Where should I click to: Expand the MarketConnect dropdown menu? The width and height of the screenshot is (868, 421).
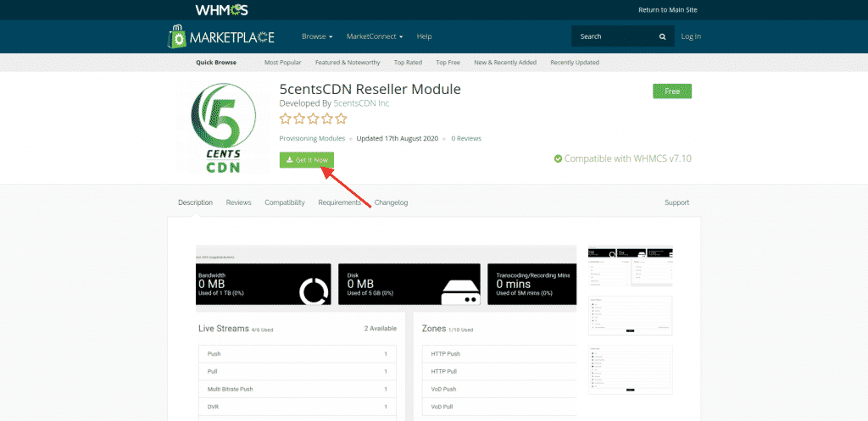(x=375, y=36)
